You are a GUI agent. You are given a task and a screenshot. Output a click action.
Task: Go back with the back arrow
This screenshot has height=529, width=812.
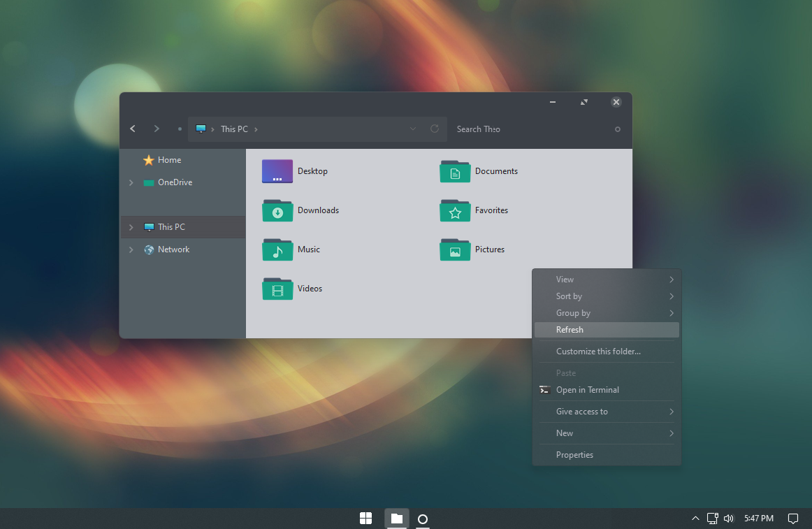133,129
